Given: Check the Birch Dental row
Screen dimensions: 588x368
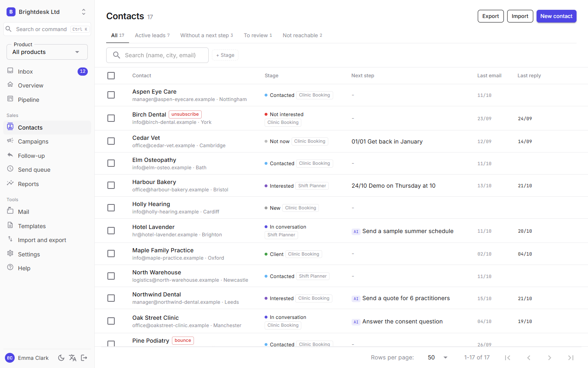Looking at the screenshot, I should 111,118.
